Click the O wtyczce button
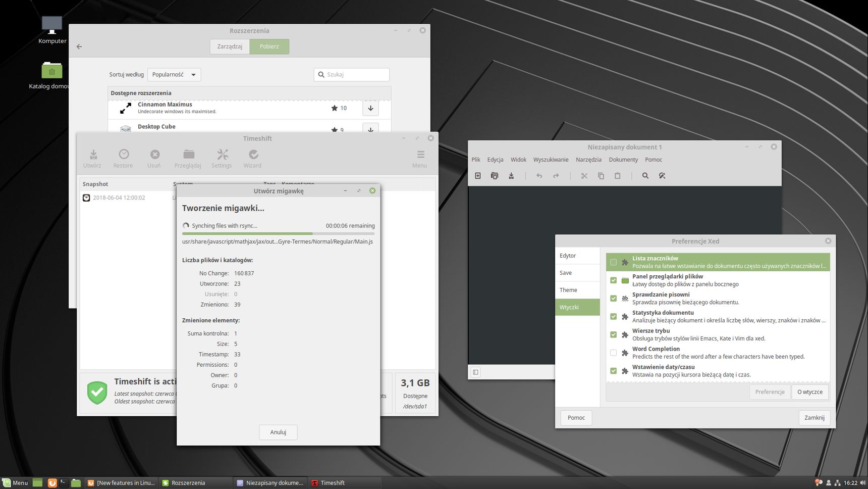The width and height of the screenshot is (868, 489). pos(809,392)
